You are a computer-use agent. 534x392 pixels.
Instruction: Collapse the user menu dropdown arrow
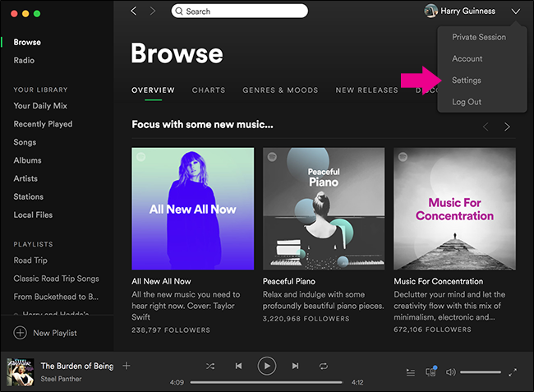click(516, 12)
